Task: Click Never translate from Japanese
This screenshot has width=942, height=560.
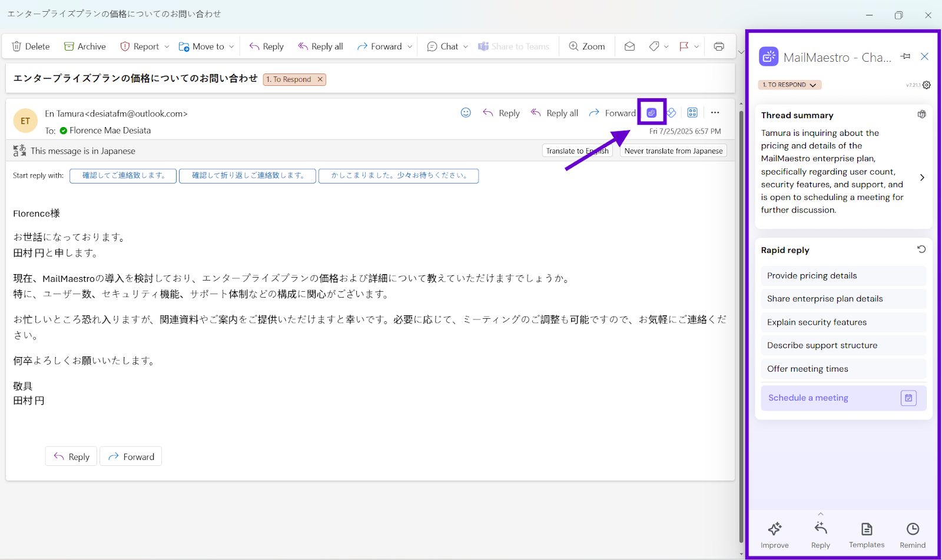Action: [674, 151]
